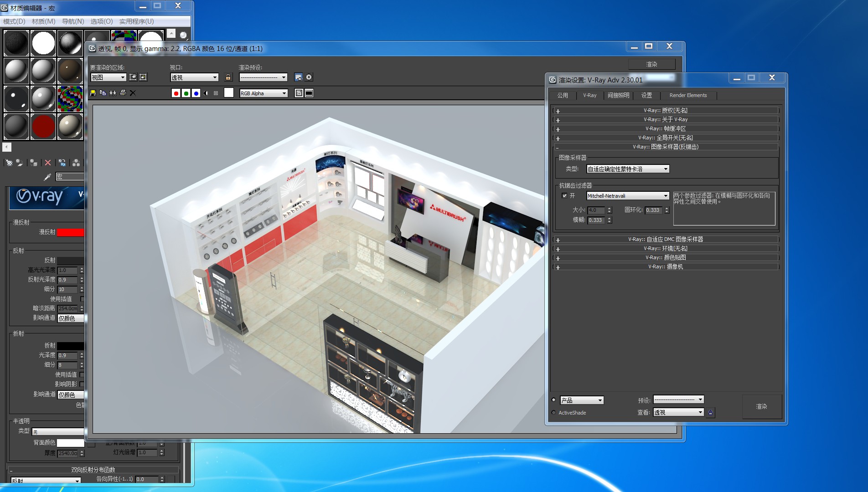Screen dimensions: 868x492
Task: Click the large 渲染 button in render settings
Action: [762, 406]
